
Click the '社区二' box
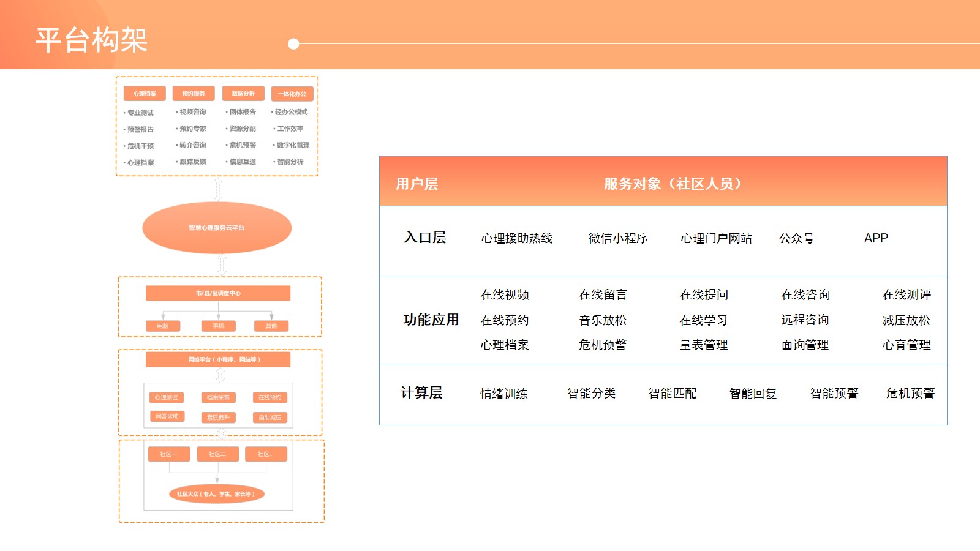click(x=218, y=454)
